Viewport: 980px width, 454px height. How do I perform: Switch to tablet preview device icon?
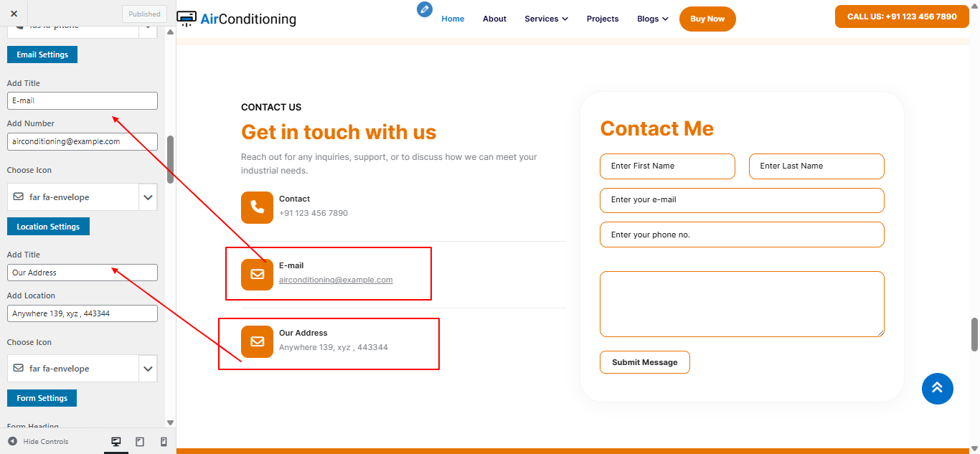click(140, 442)
